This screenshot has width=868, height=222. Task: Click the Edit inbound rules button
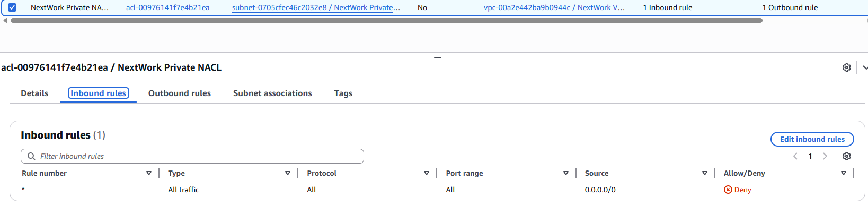812,139
